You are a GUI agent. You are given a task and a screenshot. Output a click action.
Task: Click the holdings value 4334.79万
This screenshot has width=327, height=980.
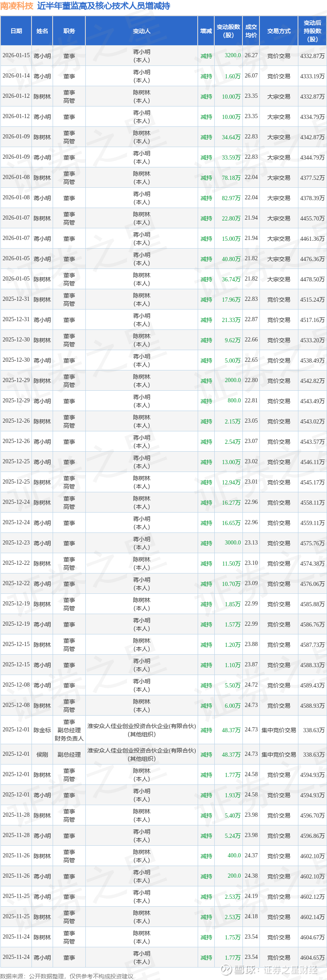(x=312, y=117)
